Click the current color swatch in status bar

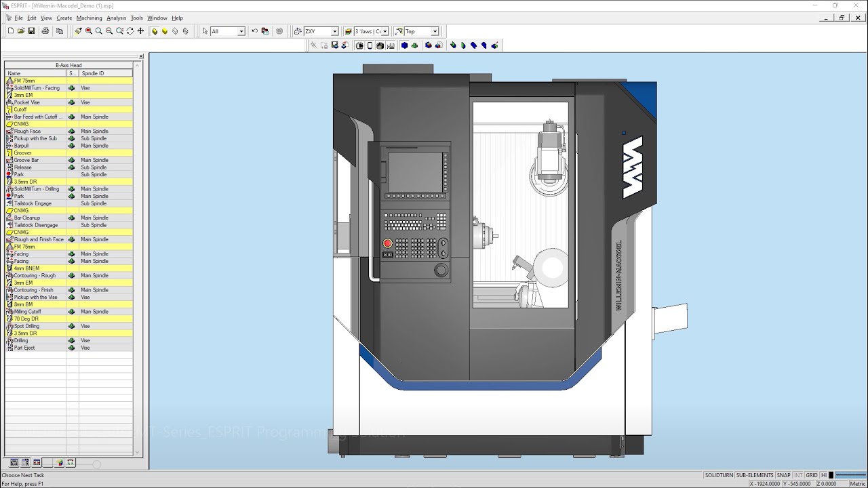tap(831, 475)
